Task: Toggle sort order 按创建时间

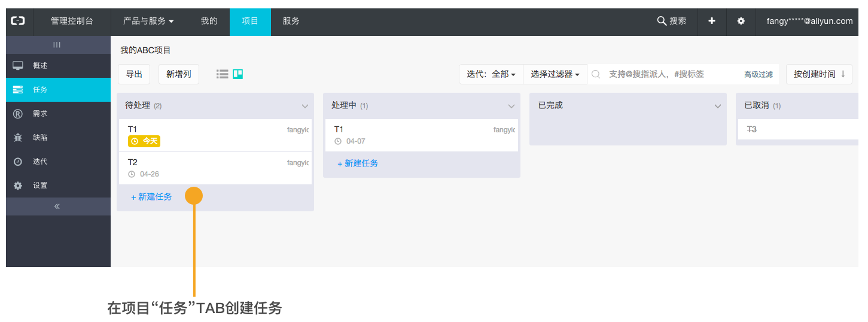Action: click(819, 74)
